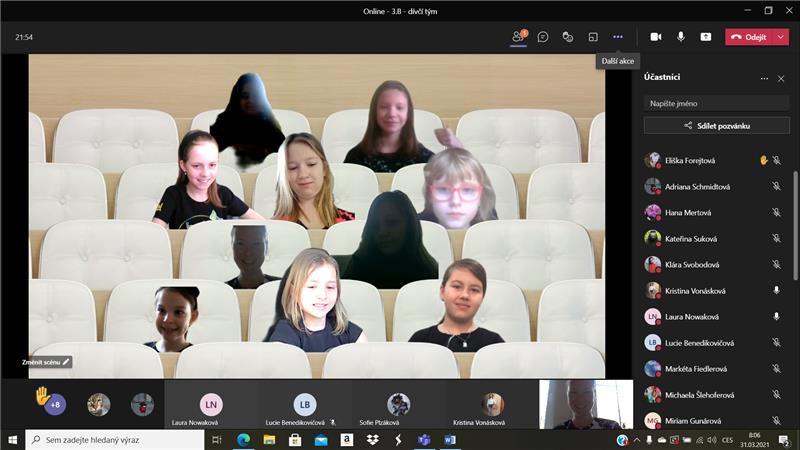Image resolution: width=800 pixels, height=450 pixels.
Task: Open the Windows Start menu
Action: [13, 440]
